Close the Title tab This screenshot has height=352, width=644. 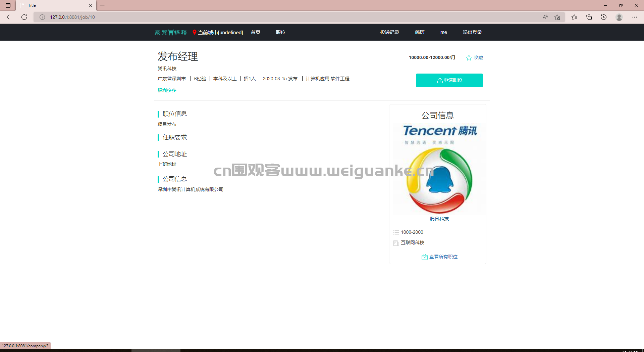pyautogui.click(x=91, y=5)
